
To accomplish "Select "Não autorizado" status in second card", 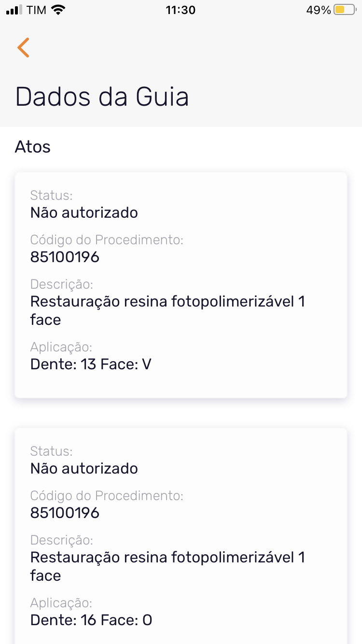I will coord(84,468).
